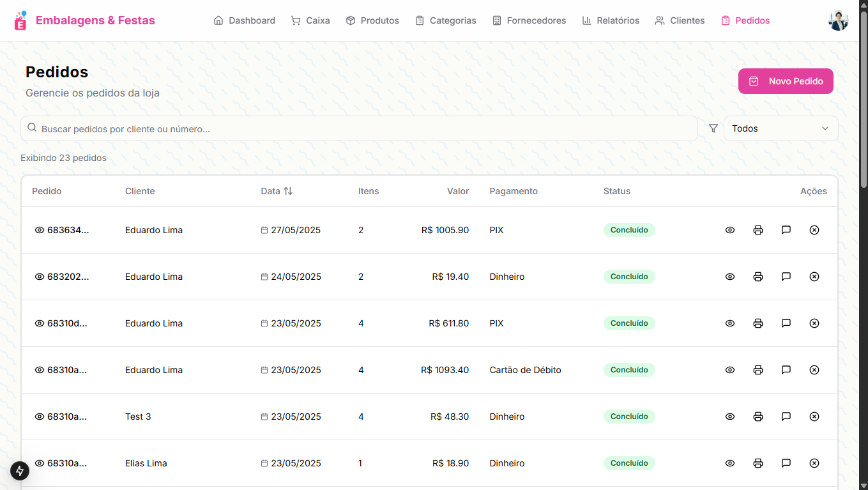View details of the R$ 1005.90 order
The height and width of the screenshot is (490, 868).
pos(730,230)
